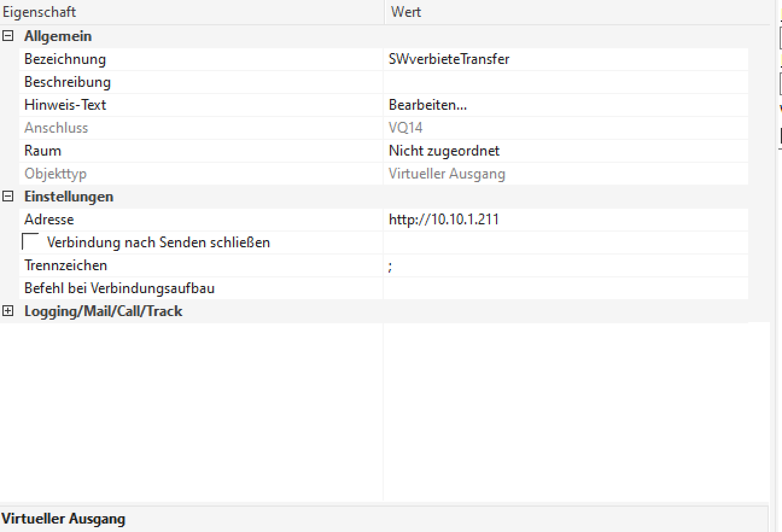Image resolution: width=782 pixels, height=532 pixels.
Task: Open Bearbeiten... for Hinweis-Text
Action: click(428, 105)
